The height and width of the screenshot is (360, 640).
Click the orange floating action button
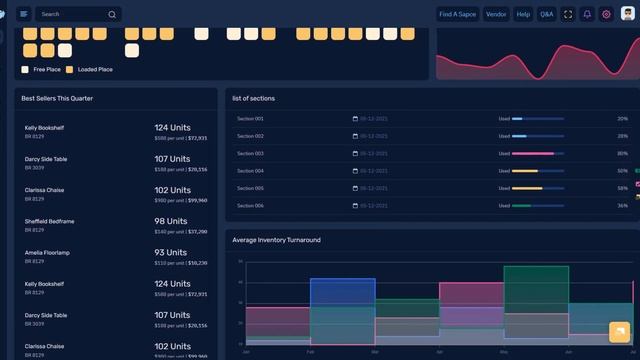pyautogui.click(x=619, y=332)
